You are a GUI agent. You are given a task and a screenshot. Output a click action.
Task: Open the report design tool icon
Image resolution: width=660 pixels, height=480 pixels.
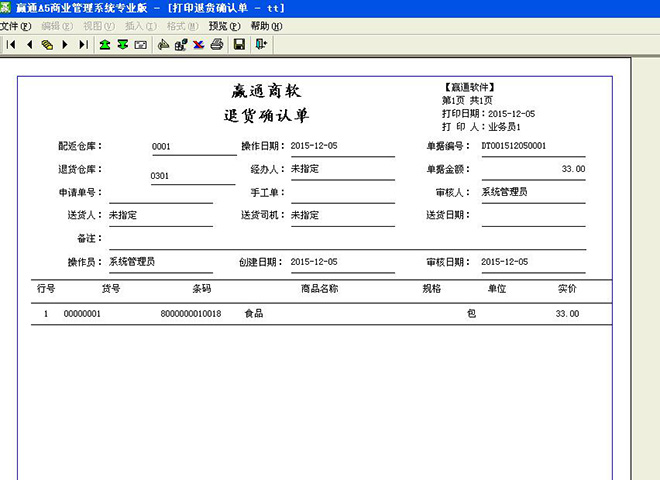[164, 45]
